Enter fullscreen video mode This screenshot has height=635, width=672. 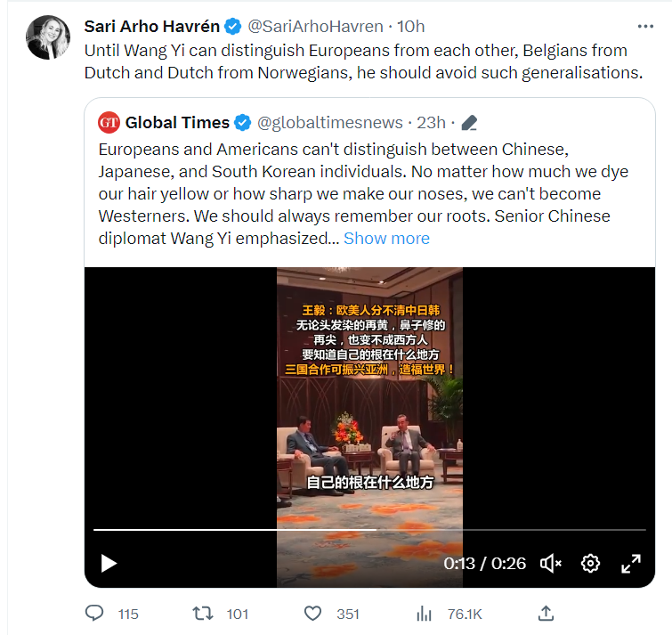[x=631, y=563]
